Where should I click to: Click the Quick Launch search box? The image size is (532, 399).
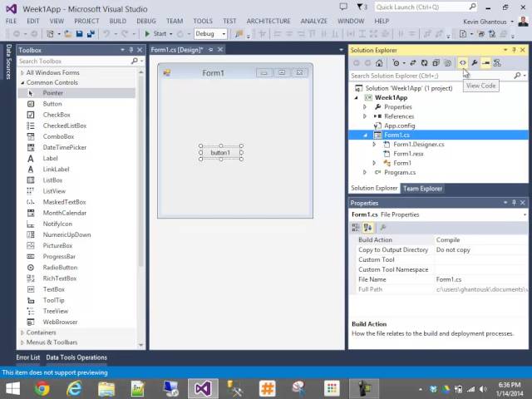(421, 7)
